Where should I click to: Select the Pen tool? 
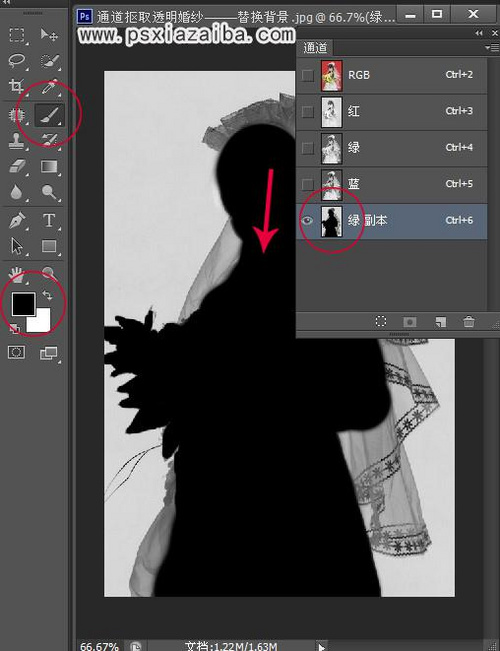tap(17, 220)
